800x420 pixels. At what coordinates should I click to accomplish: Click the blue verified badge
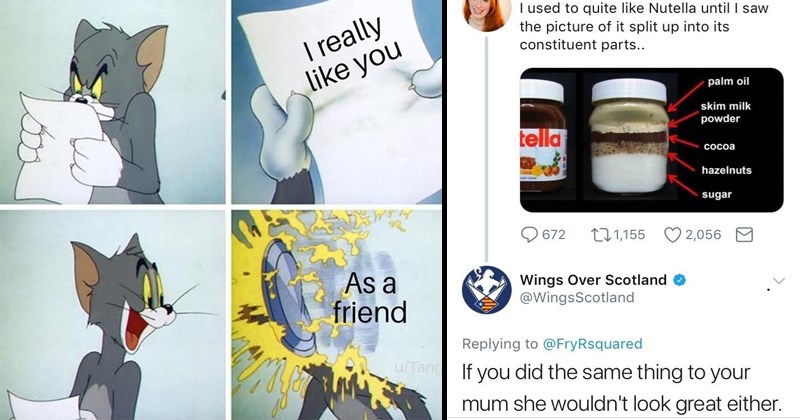(x=680, y=280)
